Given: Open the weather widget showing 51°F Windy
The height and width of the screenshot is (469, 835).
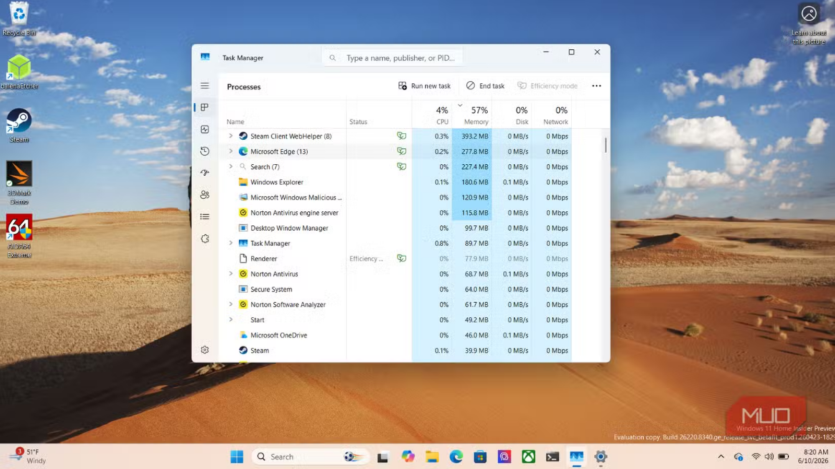Looking at the screenshot, I should tap(28, 456).
